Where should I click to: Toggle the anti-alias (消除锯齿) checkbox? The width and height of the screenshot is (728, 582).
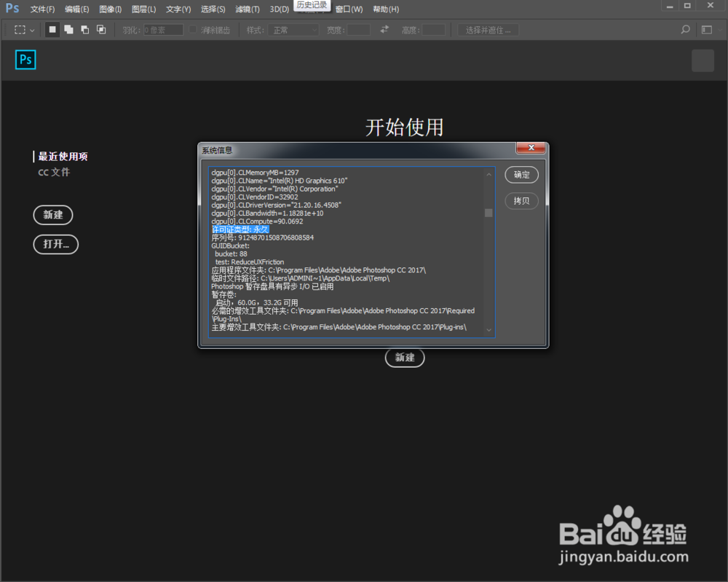(193, 30)
